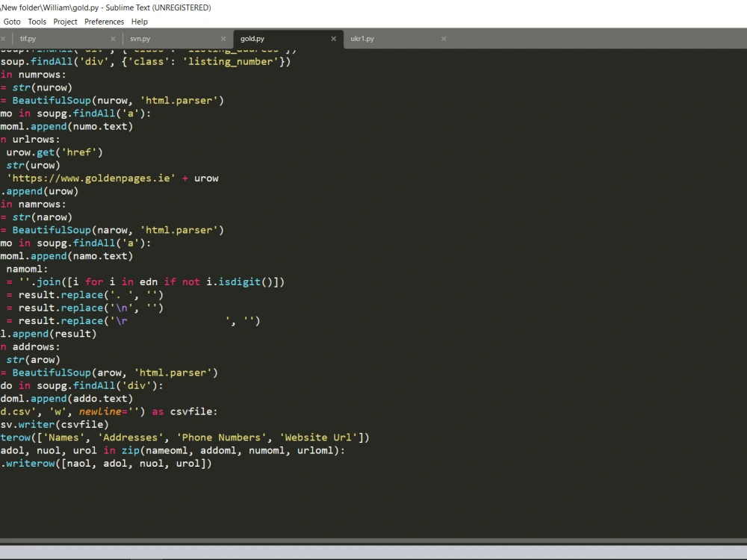Open the Project menu
747x560 pixels.
65,22
